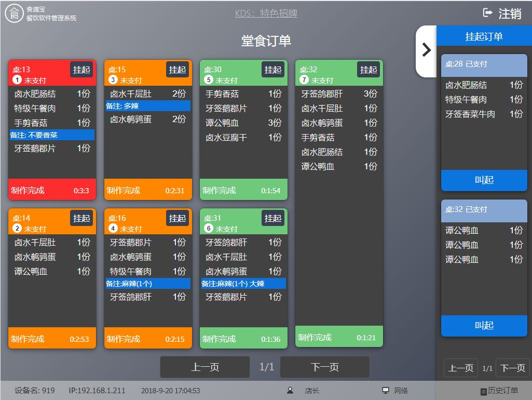Viewport: 532px width, 400px height.
Task: Open 历史订单 list icon
Action: 484,392
